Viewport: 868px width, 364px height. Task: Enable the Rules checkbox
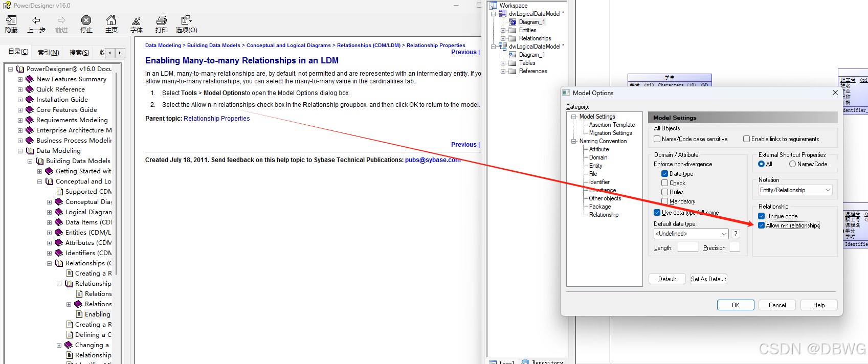[665, 192]
